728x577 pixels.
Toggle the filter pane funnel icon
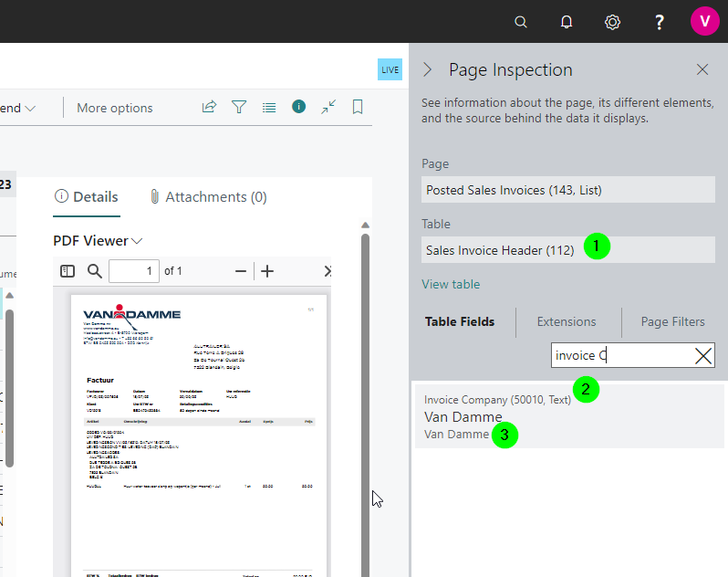point(239,108)
